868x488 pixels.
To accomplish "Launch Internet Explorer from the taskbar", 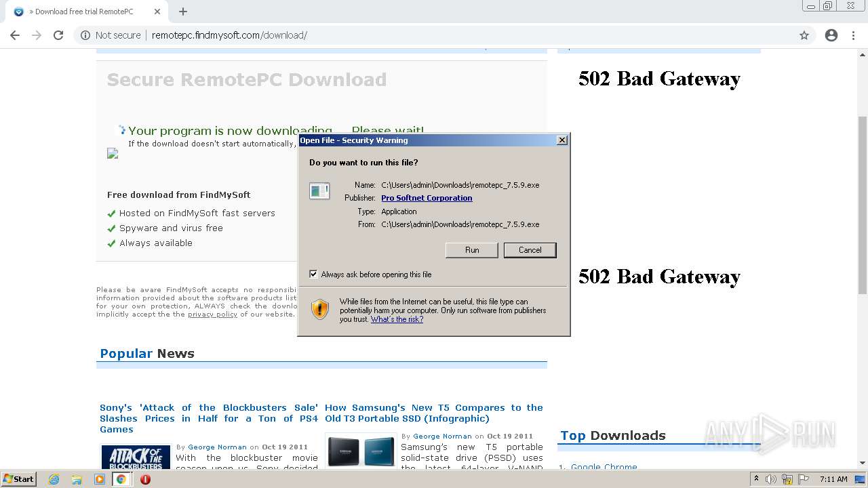I will (54, 479).
